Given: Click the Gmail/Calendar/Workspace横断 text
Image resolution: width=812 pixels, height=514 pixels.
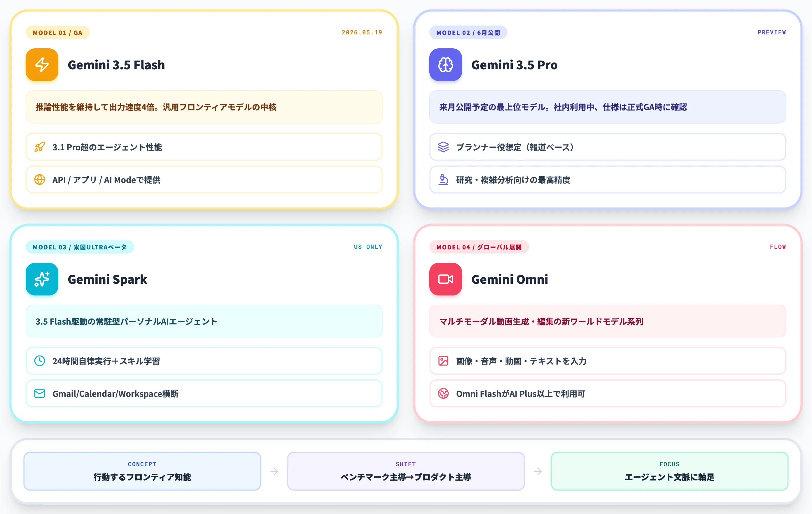Looking at the screenshot, I should [115, 394].
